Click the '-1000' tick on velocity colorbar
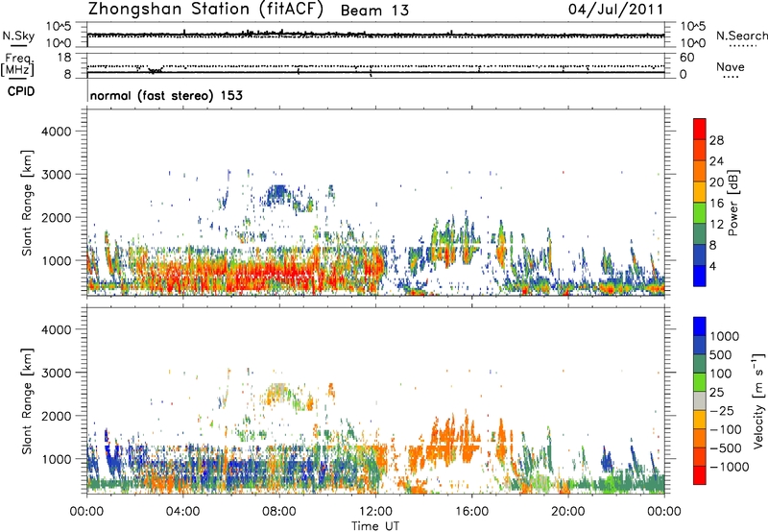 click(729, 467)
